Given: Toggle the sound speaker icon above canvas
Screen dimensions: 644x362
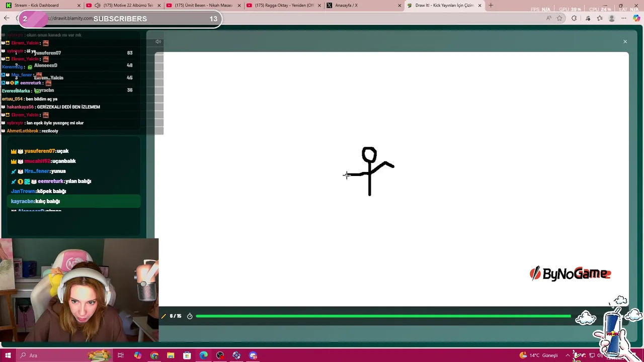Looking at the screenshot, I should (158, 42).
